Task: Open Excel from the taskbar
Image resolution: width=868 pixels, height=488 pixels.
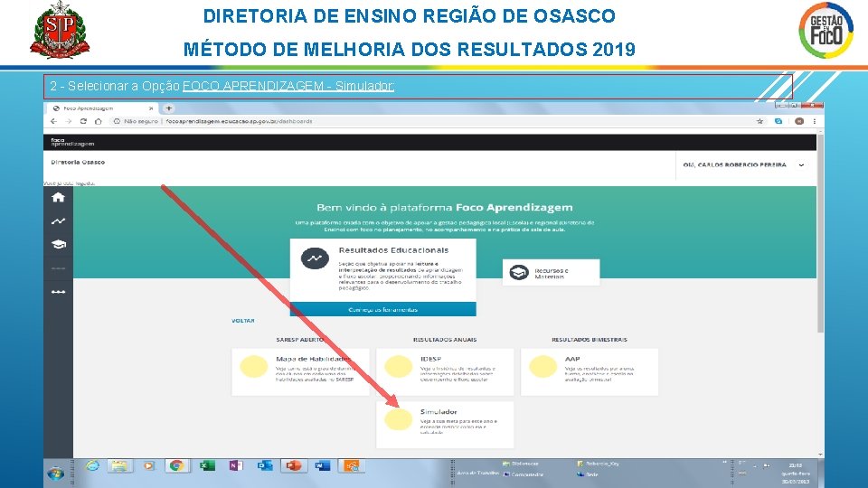Action: click(207, 466)
